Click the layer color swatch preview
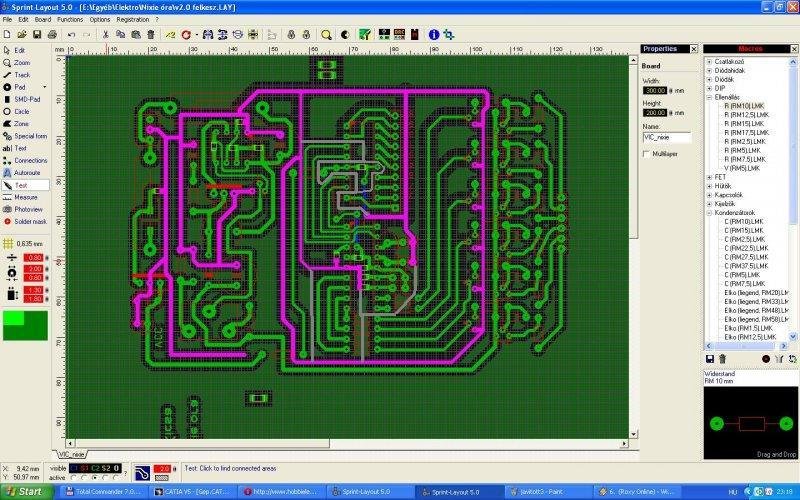 25,325
